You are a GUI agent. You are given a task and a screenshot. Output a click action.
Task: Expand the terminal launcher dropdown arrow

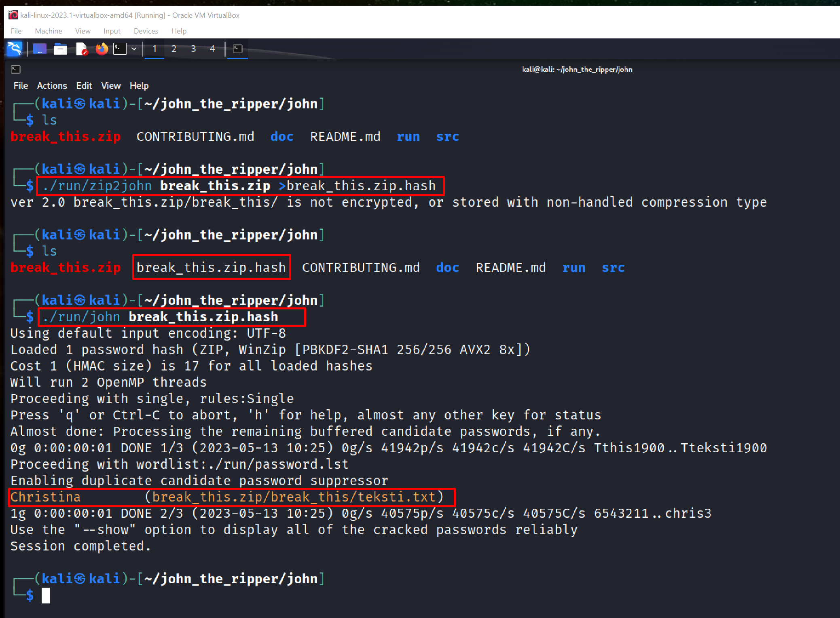pyautogui.click(x=133, y=49)
